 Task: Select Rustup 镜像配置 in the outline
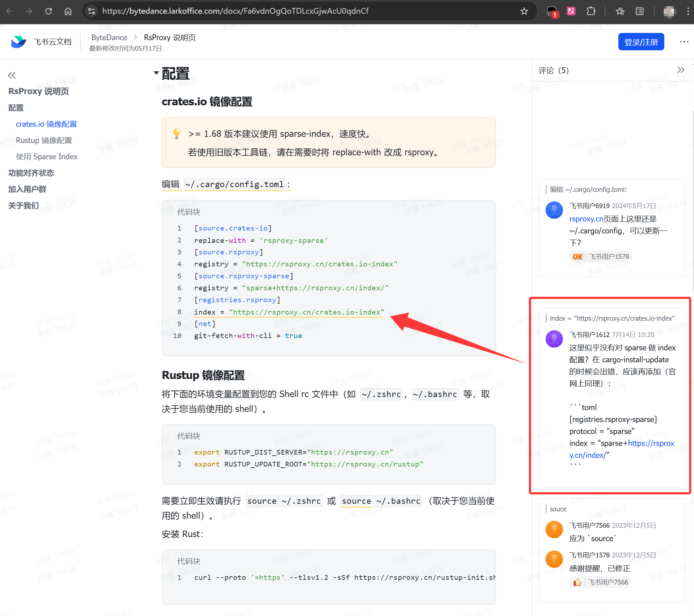click(x=44, y=140)
